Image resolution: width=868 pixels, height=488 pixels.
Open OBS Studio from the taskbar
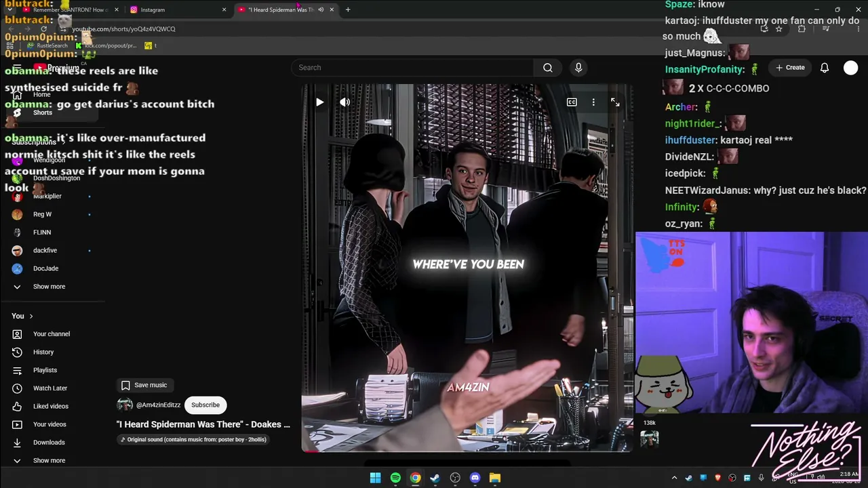pos(455,478)
